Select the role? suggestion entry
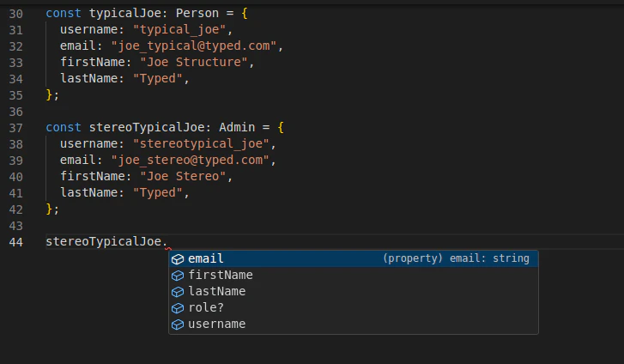The image size is (624, 364). [x=354, y=308]
